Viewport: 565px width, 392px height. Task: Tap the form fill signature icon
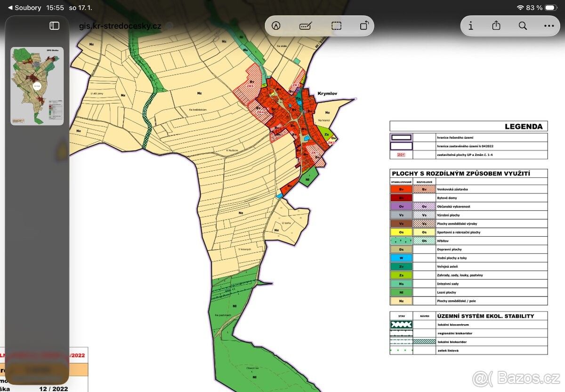coord(306,26)
